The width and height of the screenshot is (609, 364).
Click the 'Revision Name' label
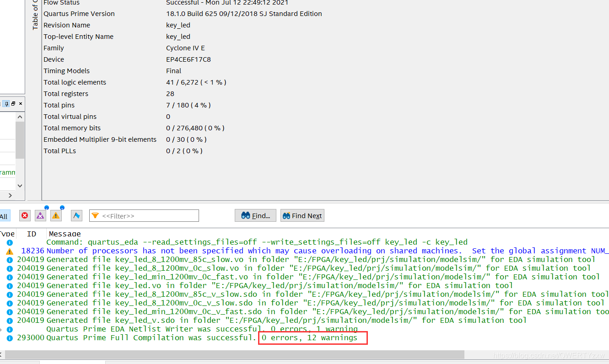(x=67, y=25)
